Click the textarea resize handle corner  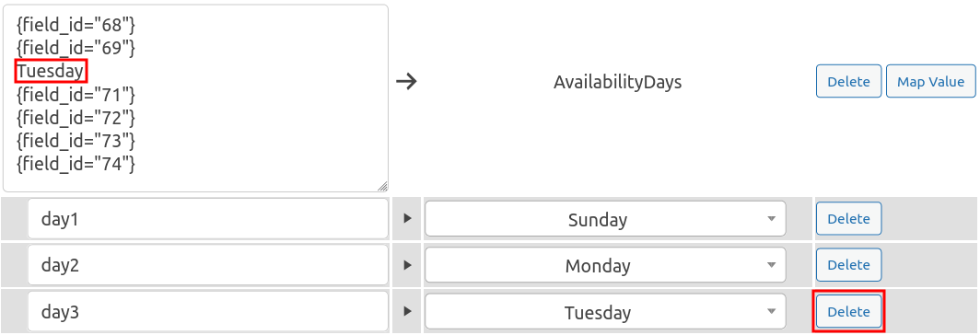click(x=382, y=186)
